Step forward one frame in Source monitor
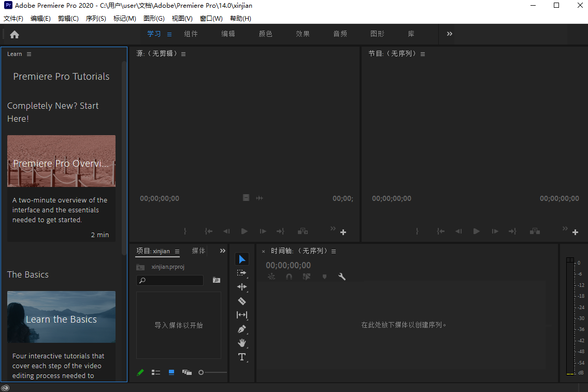588x392 pixels. coord(263,231)
